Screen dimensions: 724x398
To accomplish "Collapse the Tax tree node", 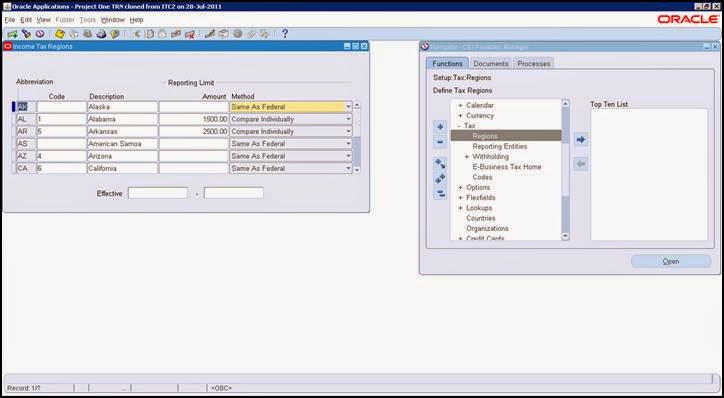I will [459, 126].
